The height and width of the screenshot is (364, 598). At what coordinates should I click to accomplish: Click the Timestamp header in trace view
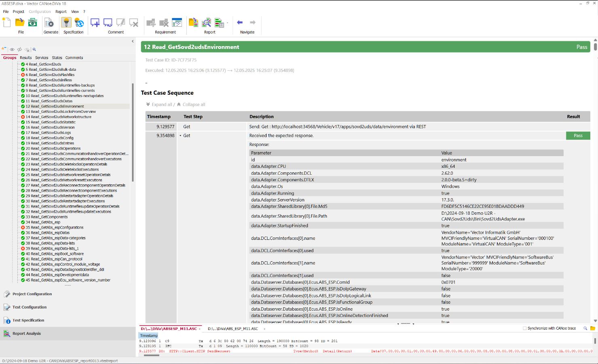[149, 336]
